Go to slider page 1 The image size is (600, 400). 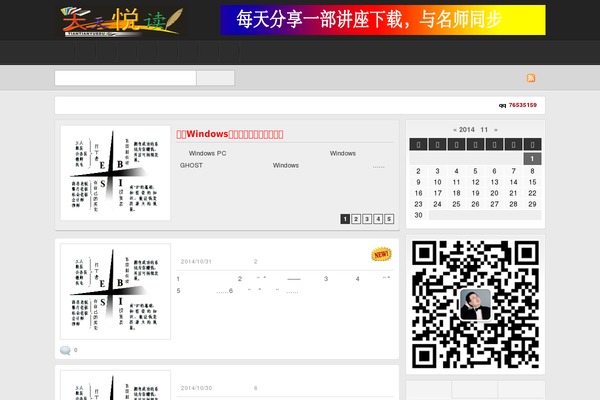tap(345, 219)
